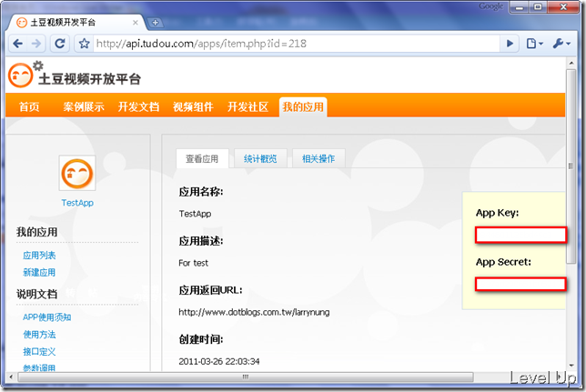Click the Tudou face logo in header
This screenshot has height=392, width=586.
(21, 75)
